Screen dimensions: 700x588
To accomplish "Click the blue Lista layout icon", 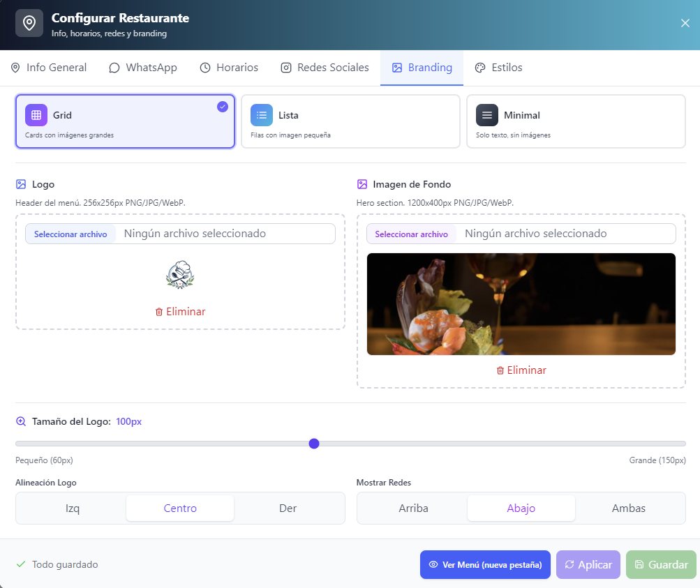I will click(x=262, y=115).
